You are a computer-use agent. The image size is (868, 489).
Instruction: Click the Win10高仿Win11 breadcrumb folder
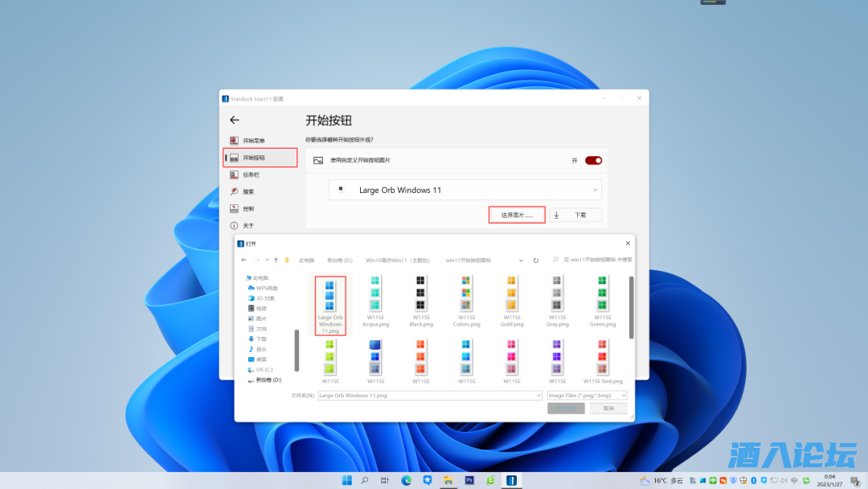pyautogui.click(x=398, y=261)
